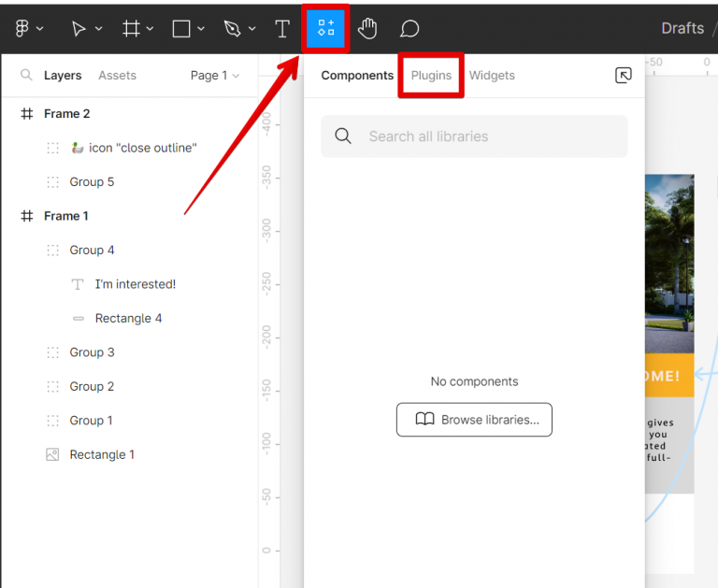Click the Browse libraries button
Image resolution: width=718 pixels, height=588 pixels.
(x=474, y=420)
